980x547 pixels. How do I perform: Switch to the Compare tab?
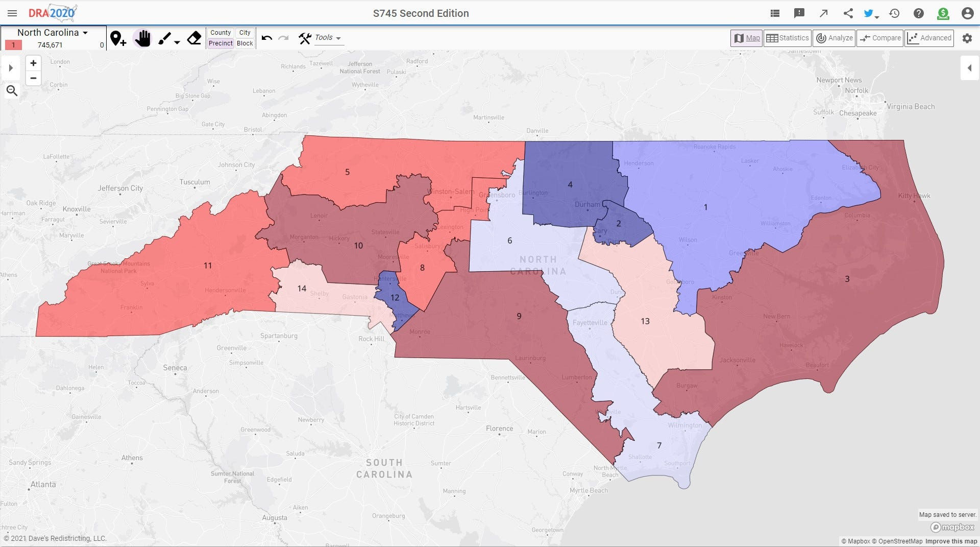point(880,38)
